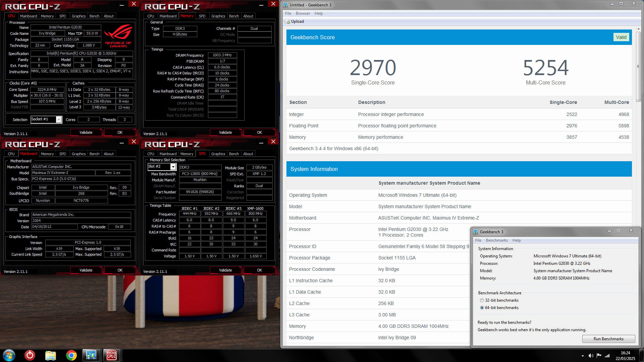Open the File menu in Untitled Geekbench window

coord(288,13)
